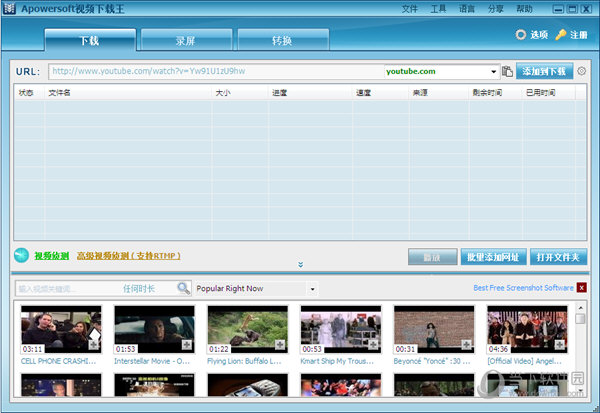Screen dimensions: 600x413
Task: Click download icon on CELL PHONE CRASHING thumbnail
Action: coord(94,344)
